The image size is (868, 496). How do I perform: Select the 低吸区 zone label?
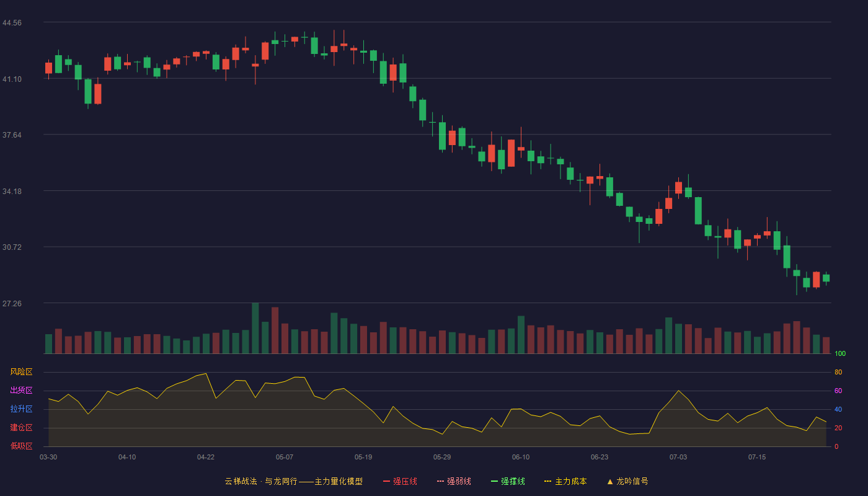pos(21,446)
